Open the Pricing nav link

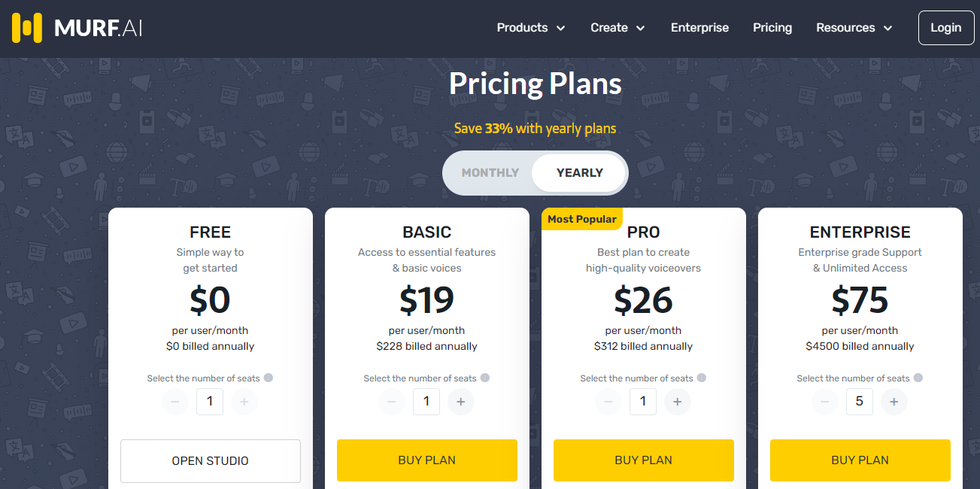pos(772,28)
